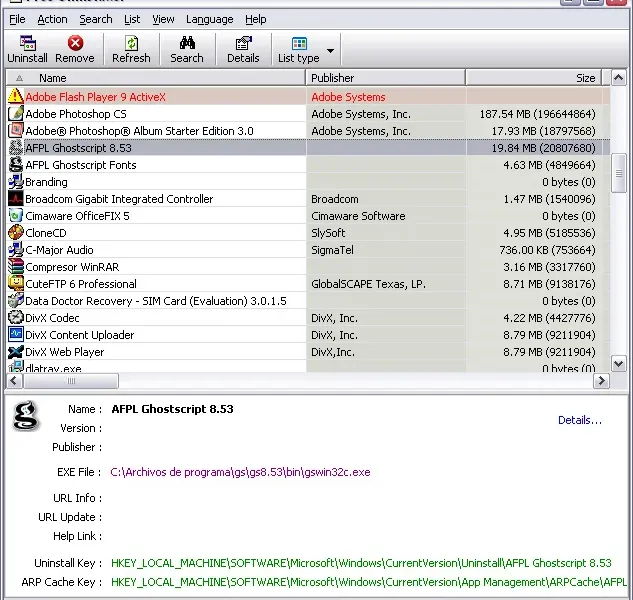Select CuteFTP 6 Professional entry name

pyautogui.click(x=81, y=284)
